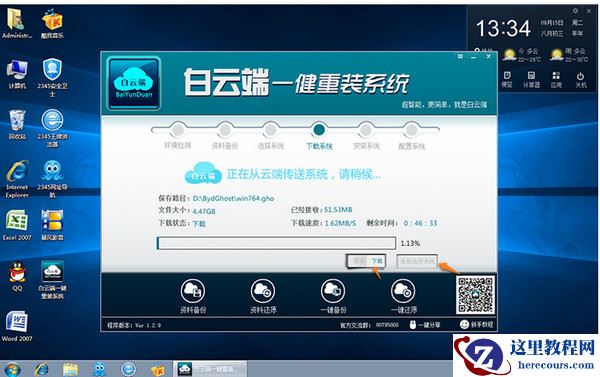This screenshot has height=377, width=600.
Task: Select the 资料备份 step in the progress tracker
Action: click(225, 130)
